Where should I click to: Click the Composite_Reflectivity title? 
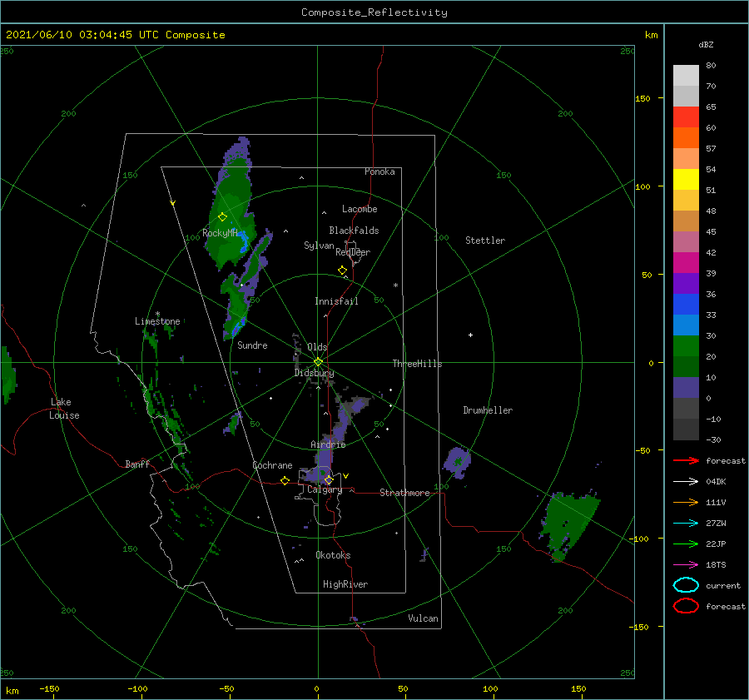pyautogui.click(x=374, y=12)
